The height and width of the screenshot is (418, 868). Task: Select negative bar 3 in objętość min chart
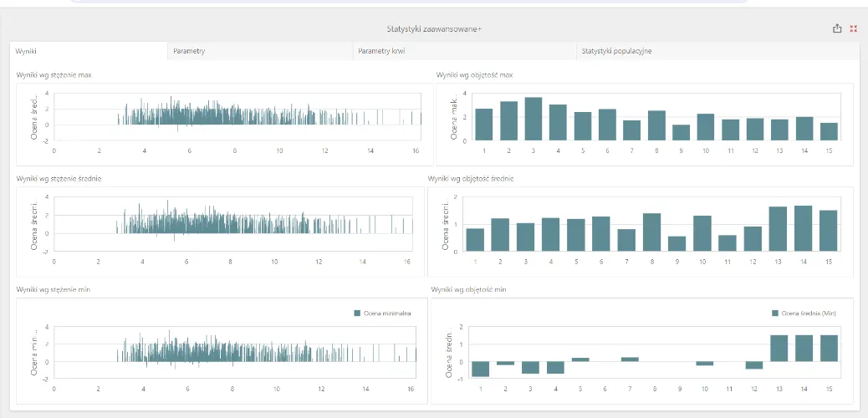click(530, 368)
